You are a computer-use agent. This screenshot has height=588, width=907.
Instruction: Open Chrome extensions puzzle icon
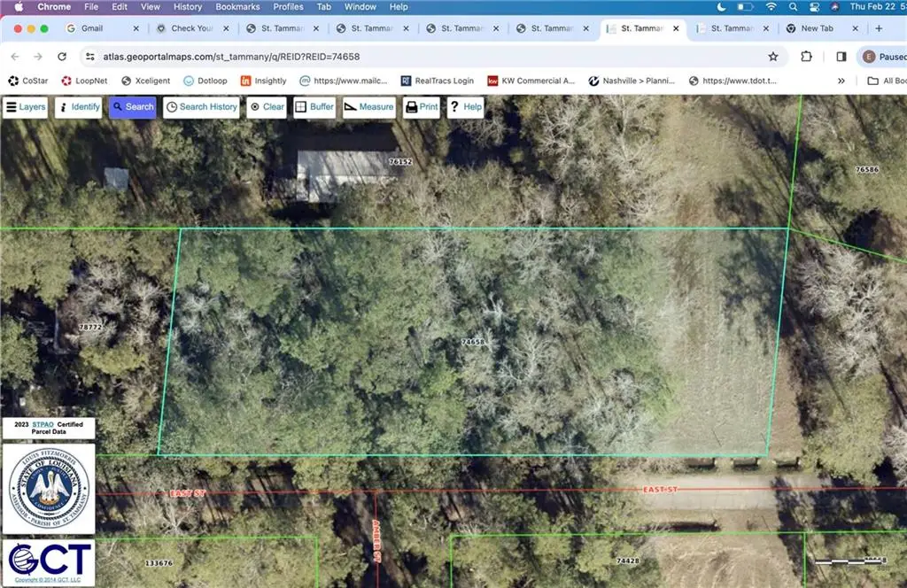806,57
